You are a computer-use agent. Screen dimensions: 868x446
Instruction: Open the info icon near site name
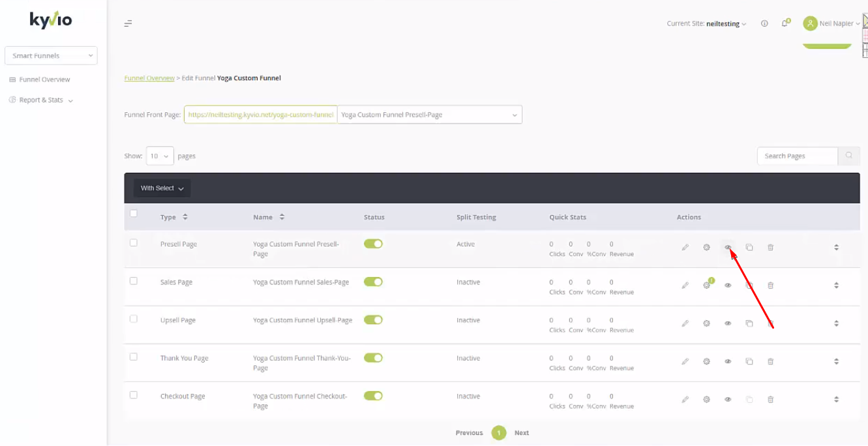tap(764, 23)
